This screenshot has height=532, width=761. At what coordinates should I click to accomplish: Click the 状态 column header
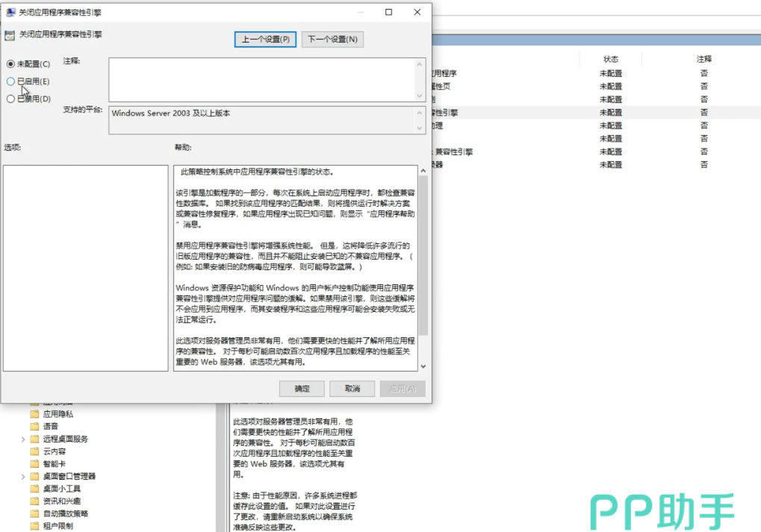[611, 59]
